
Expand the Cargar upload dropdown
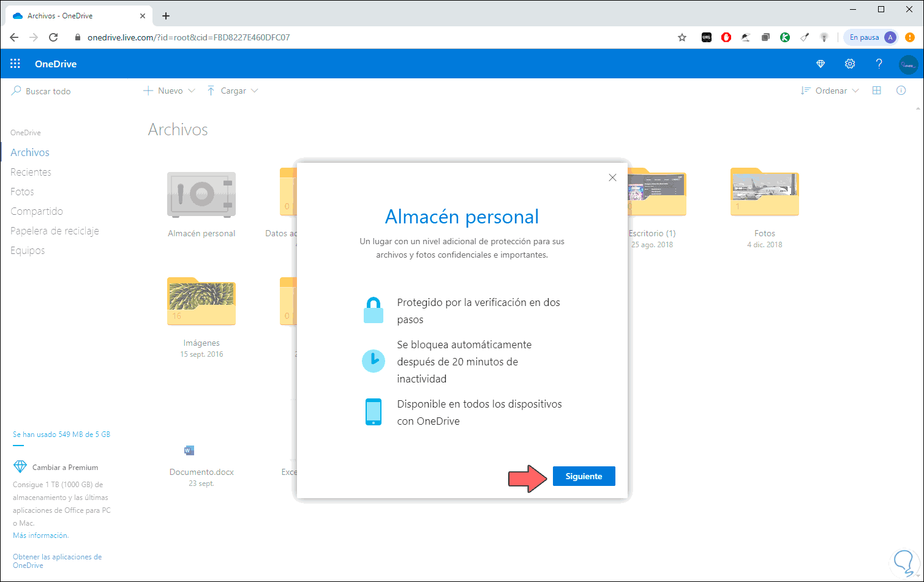click(x=233, y=91)
